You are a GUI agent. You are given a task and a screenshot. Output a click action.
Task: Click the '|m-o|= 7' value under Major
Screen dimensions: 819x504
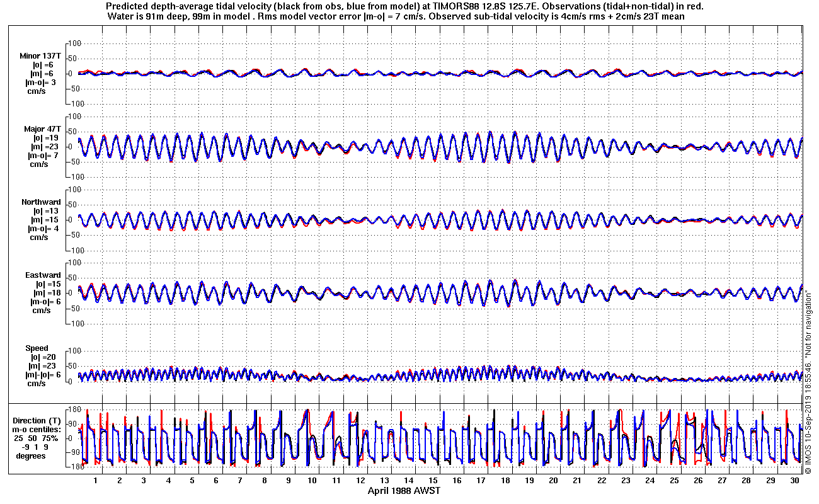click(43, 156)
